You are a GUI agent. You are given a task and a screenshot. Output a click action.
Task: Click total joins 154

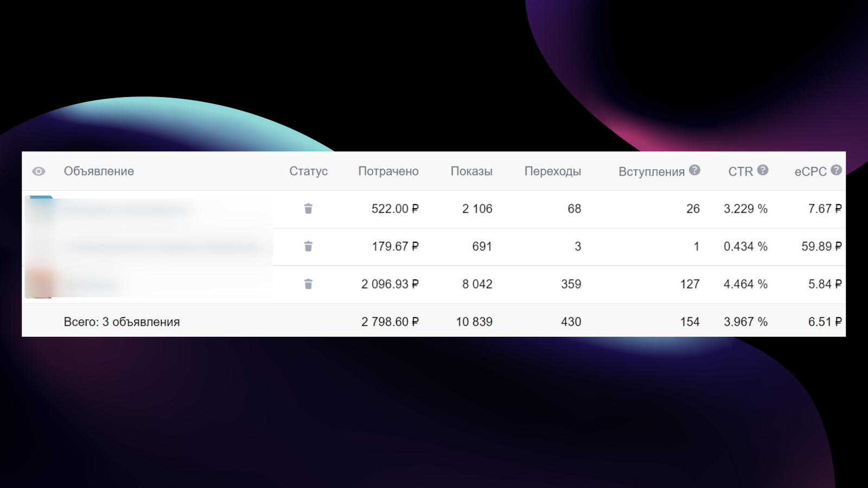(690, 322)
